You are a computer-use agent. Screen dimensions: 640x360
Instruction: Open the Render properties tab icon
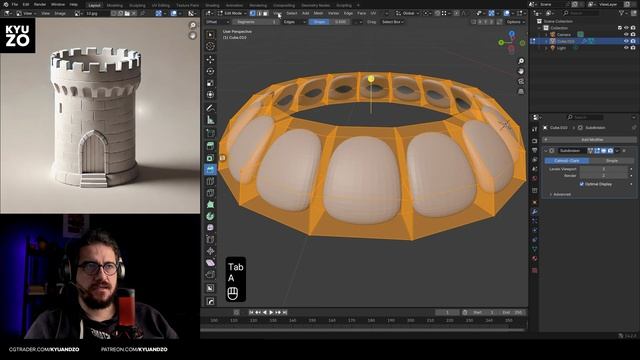tap(535, 141)
